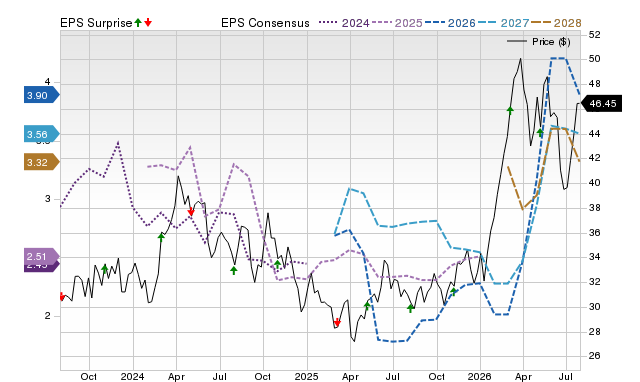The height and width of the screenshot is (382, 640).
Task: Click the EPS Surprise legend label
Action: point(96,23)
